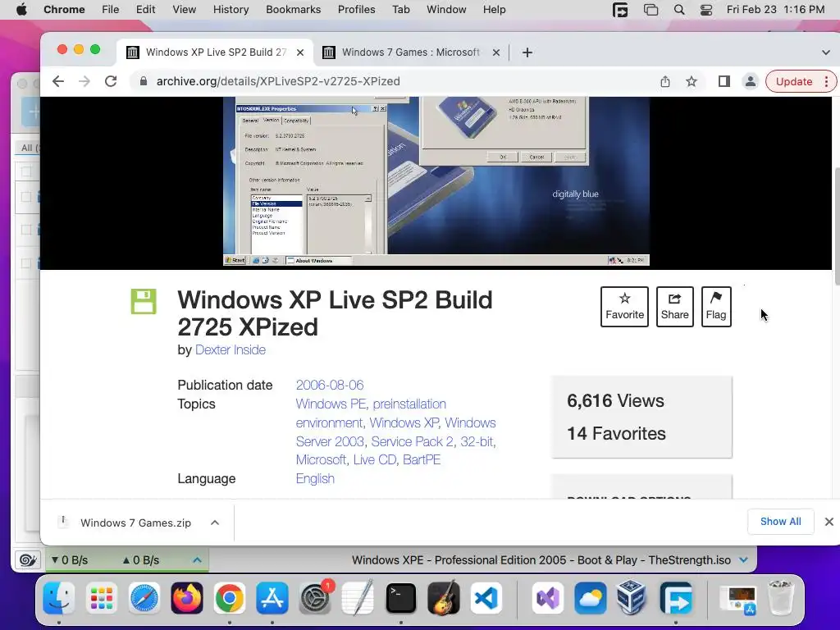Open the Window menu
The height and width of the screenshot is (630, 840).
pos(446,10)
